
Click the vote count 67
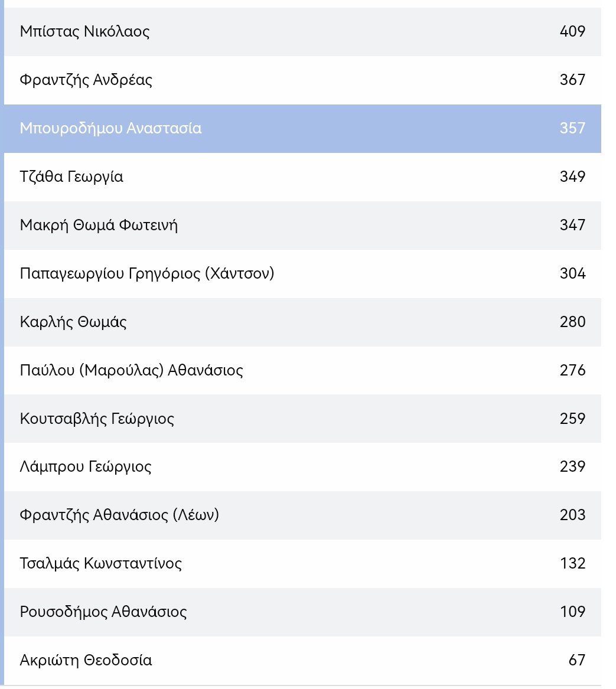coord(576,660)
